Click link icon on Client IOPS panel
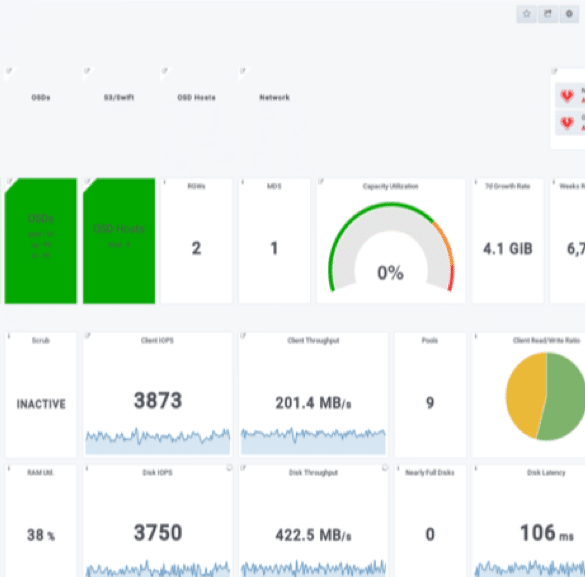Screen dimensions: 585x577 87,336
